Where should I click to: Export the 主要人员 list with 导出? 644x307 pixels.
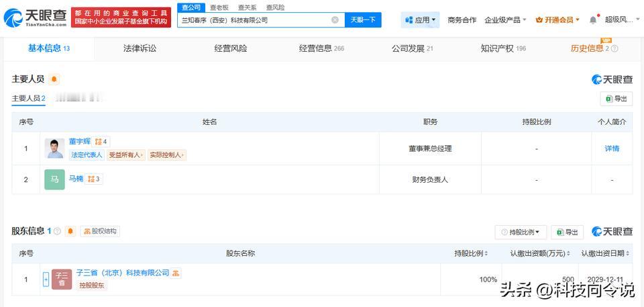point(616,99)
